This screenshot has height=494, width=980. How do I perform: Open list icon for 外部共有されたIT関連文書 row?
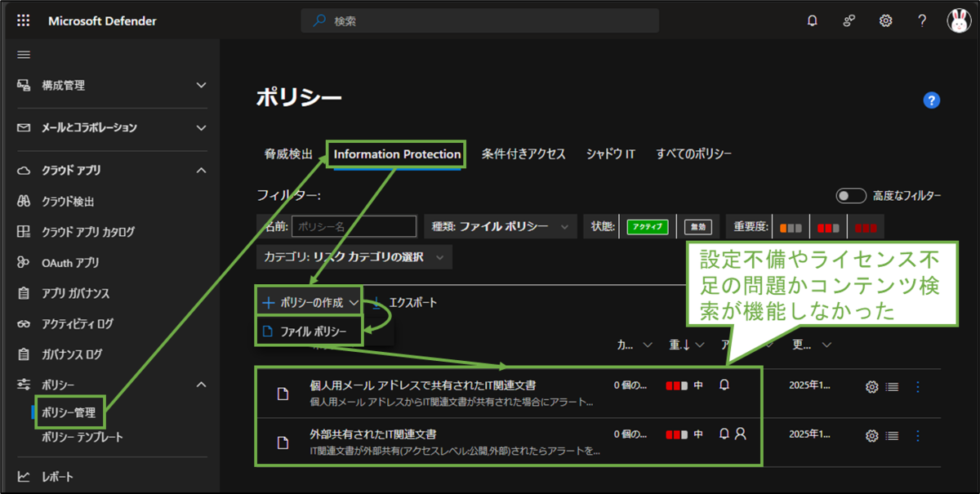(x=892, y=436)
